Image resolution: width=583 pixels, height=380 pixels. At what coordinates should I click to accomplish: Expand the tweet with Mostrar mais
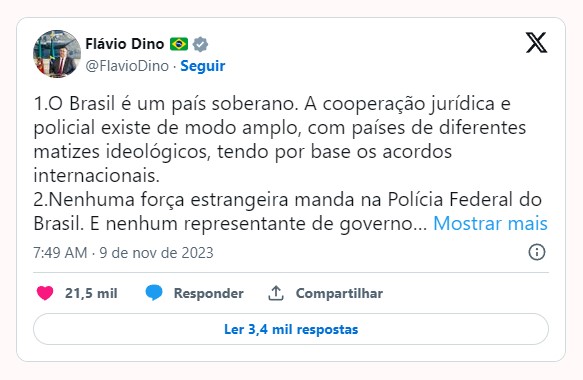click(490, 224)
